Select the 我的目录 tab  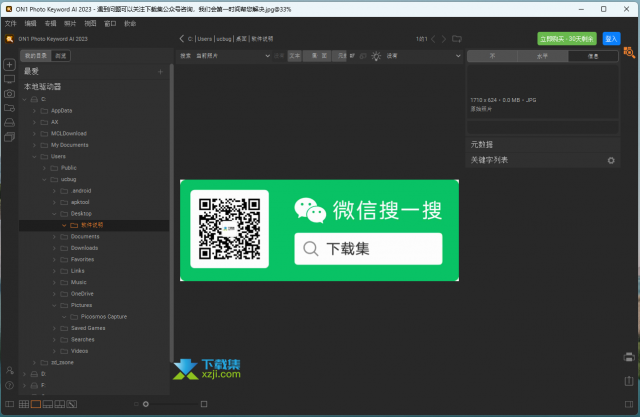(x=36, y=56)
